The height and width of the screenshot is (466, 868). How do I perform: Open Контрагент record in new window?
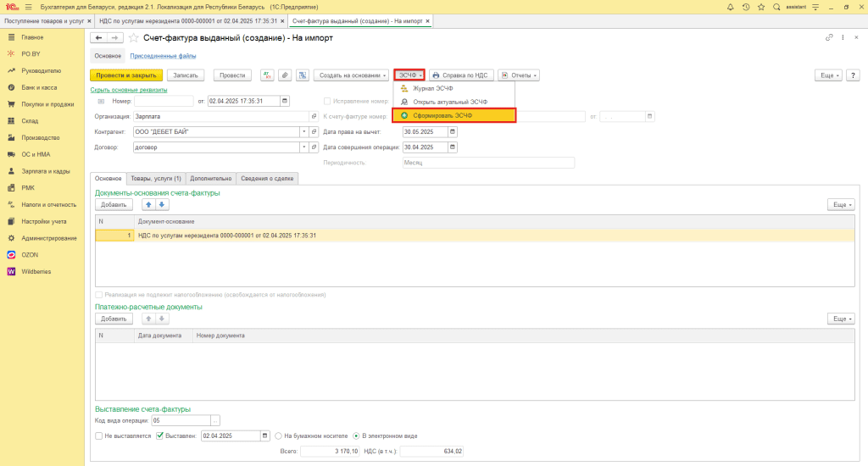coord(314,131)
